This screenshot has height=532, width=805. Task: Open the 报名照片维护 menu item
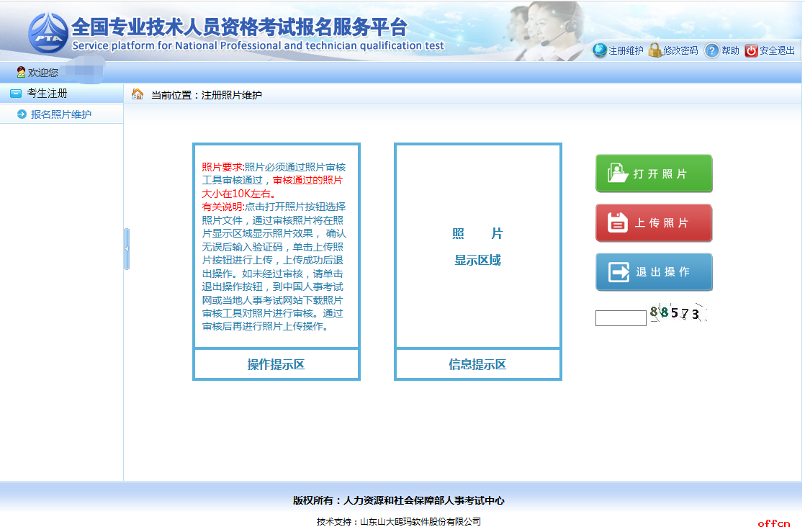[x=61, y=114]
